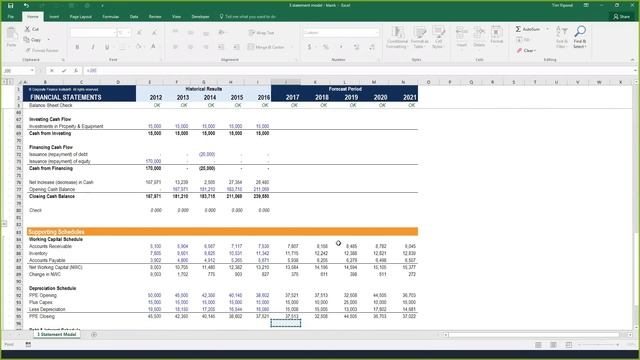The width and height of the screenshot is (640, 360).
Task: Open the AutoSum dropdown arrow
Action: point(547,29)
